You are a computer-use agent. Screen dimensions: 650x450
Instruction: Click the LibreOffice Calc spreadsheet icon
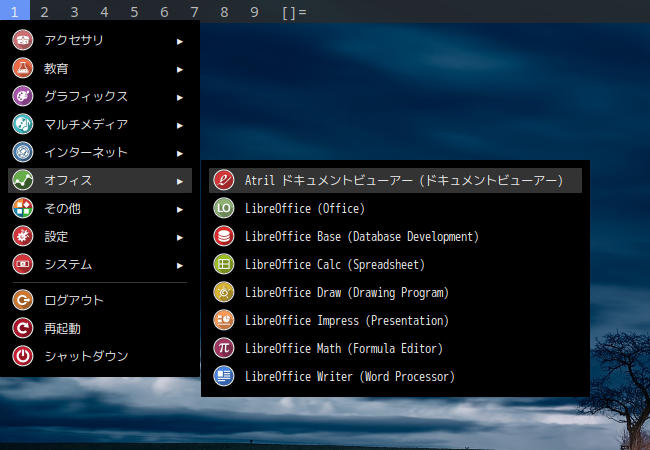click(224, 264)
